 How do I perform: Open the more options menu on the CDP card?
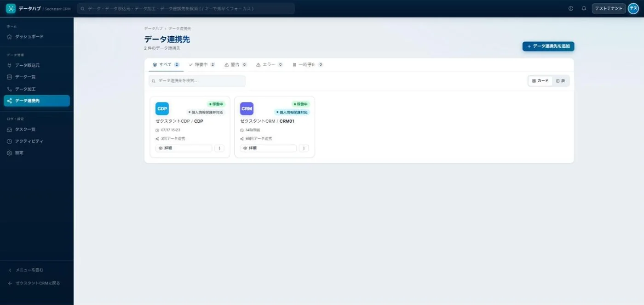[219, 148]
